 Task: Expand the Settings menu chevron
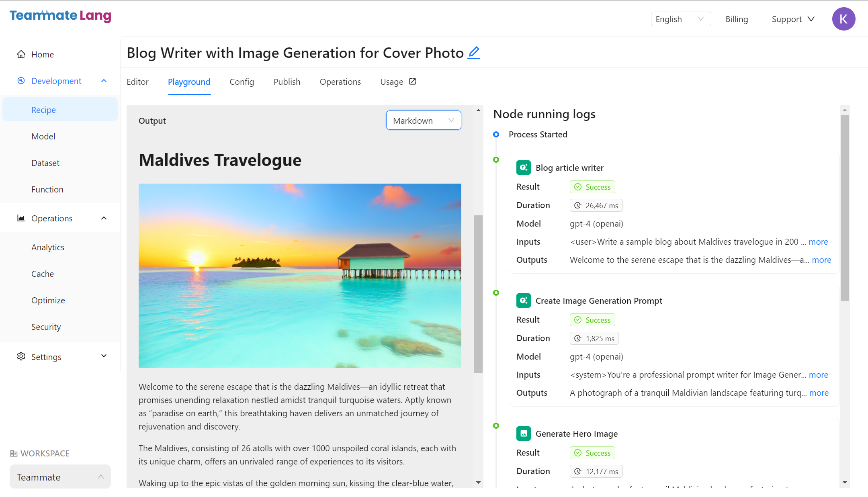104,356
